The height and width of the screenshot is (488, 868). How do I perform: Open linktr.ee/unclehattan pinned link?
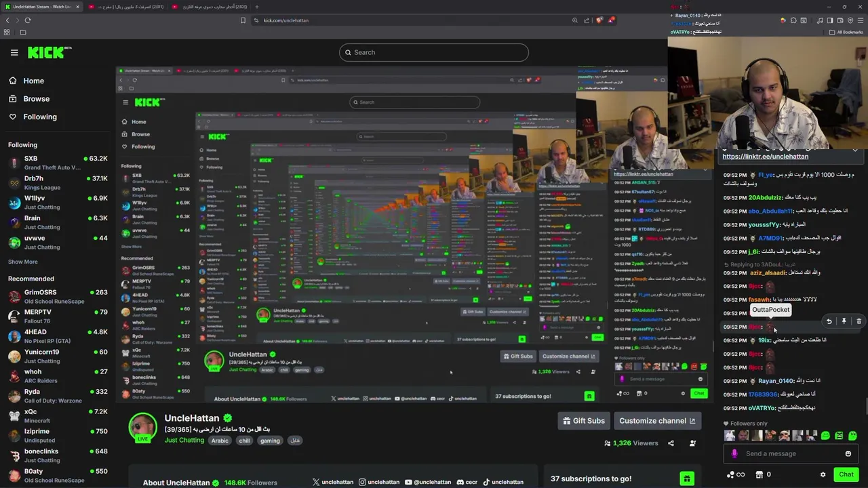(x=765, y=156)
